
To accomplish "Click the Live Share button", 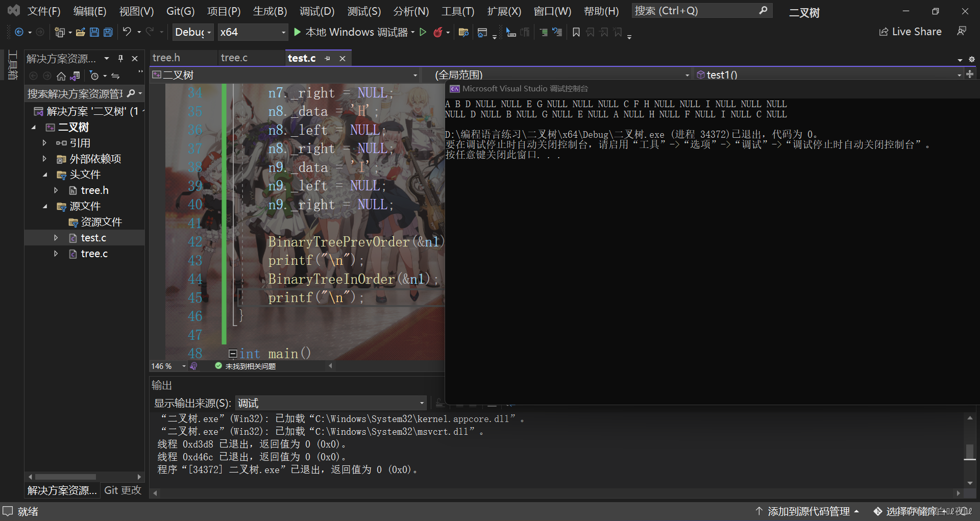I will pos(910,32).
